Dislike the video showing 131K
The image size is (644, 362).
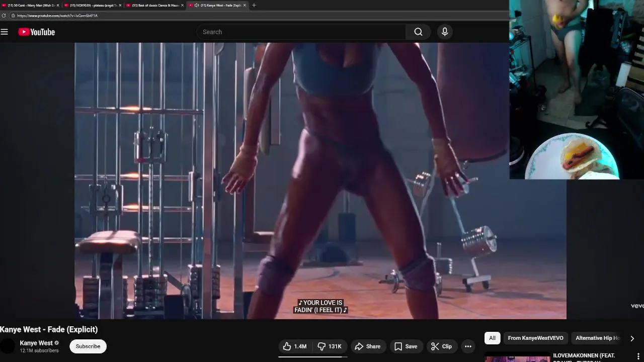pos(330,346)
